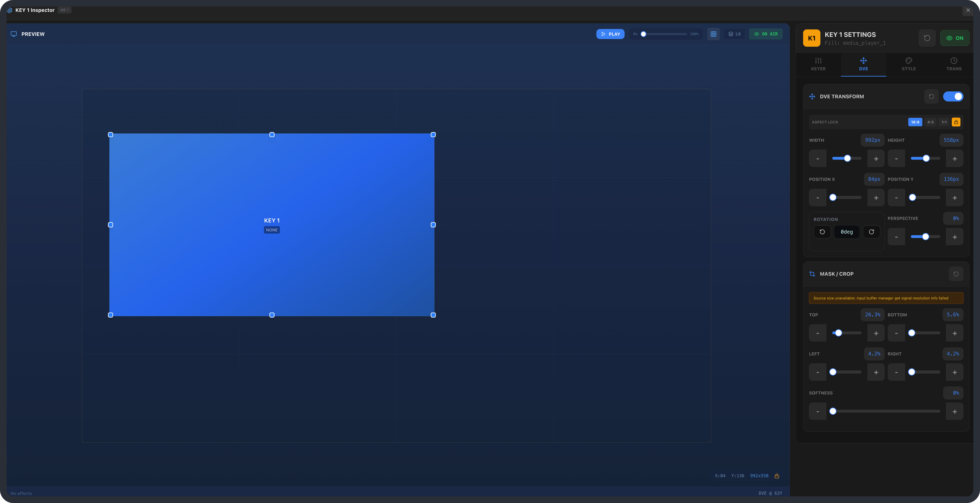980x503 pixels.
Task: Select the right-middle resize handle of Key 1
Action: coord(433,225)
